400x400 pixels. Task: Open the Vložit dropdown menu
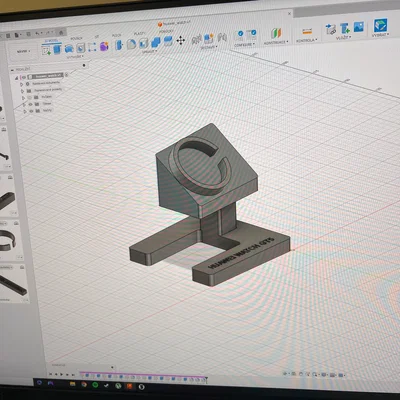click(343, 37)
